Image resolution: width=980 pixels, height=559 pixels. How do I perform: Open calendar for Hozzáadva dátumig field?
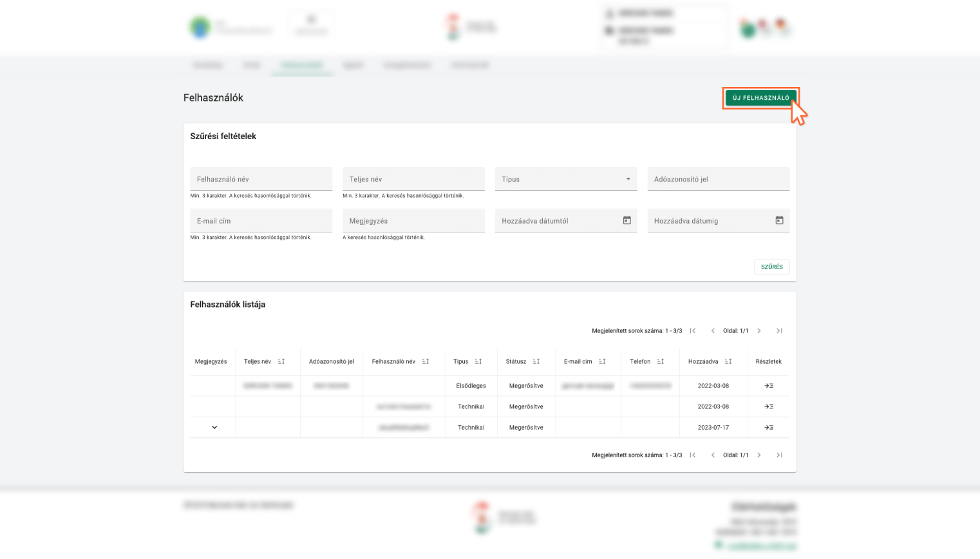tap(779, 221)
